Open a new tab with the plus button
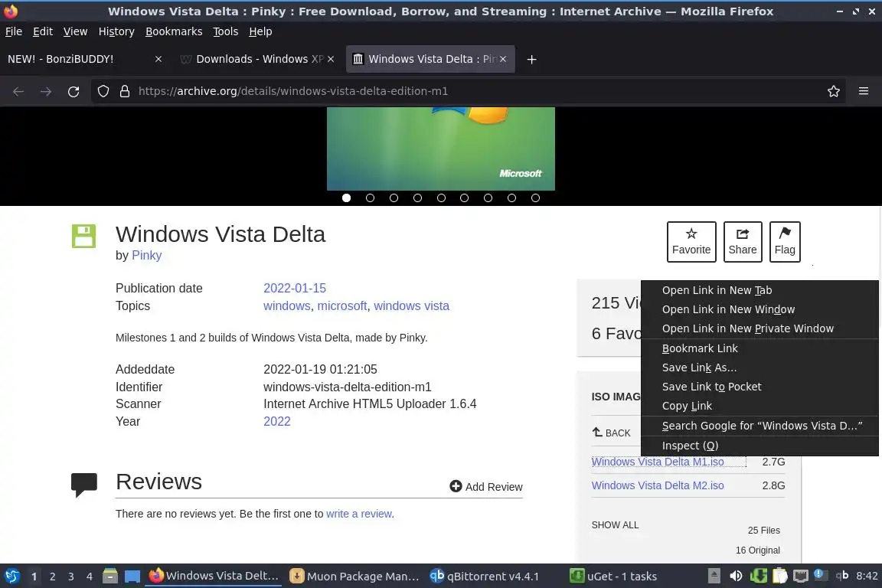The width and height of the screenshot is (882, 588). click(531, 59)
